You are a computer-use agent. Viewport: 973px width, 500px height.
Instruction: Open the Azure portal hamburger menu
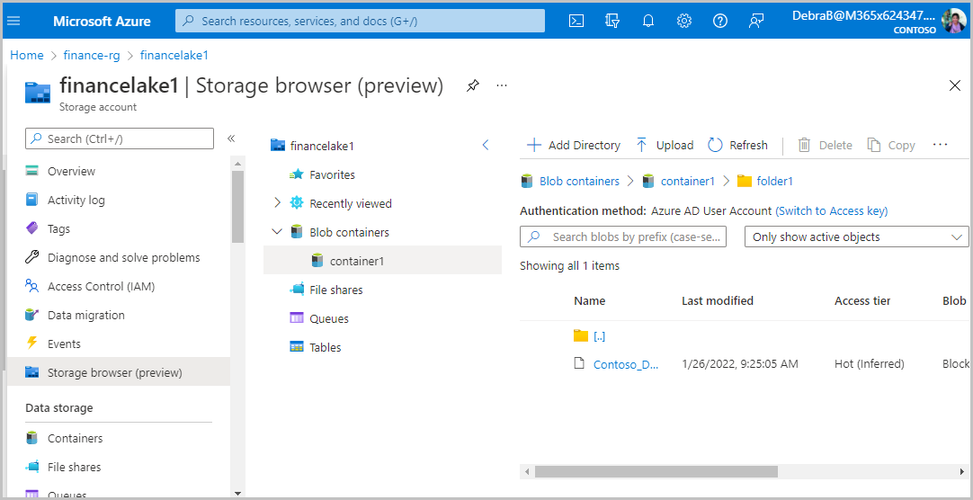tap(13, 20)
